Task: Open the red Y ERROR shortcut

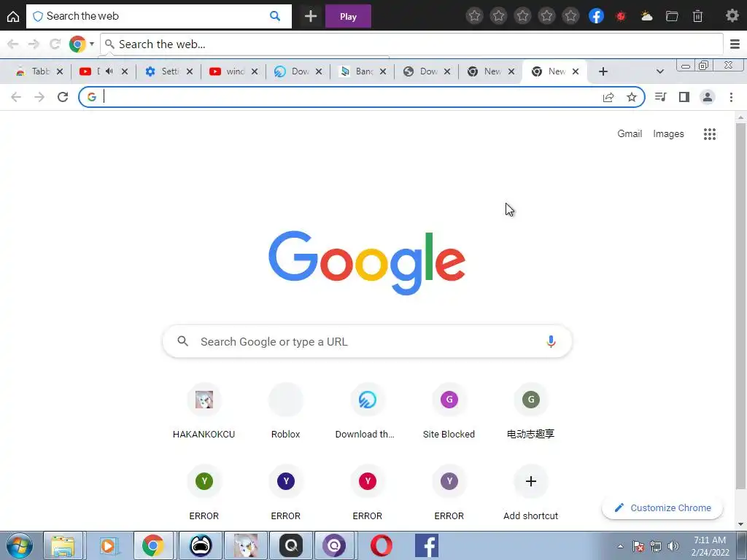Action: pyautogui.click(x=368, y=494)
